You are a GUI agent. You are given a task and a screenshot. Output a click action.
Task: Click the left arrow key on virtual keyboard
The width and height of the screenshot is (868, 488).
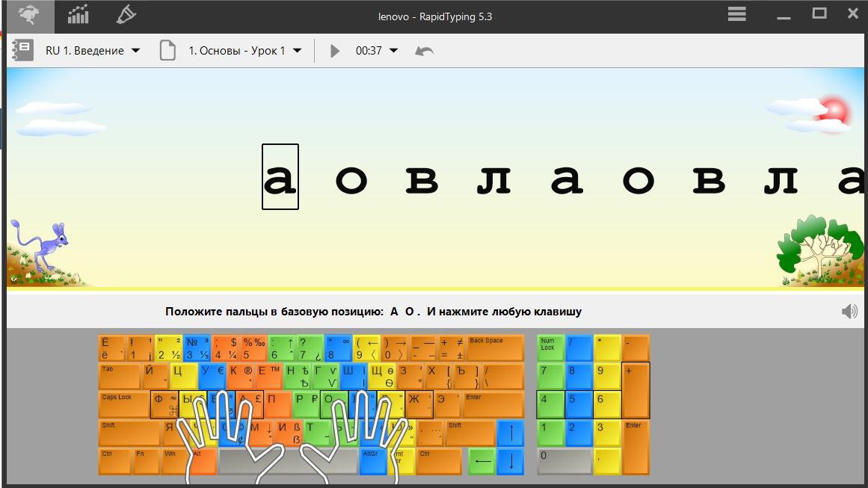[481, 461]
